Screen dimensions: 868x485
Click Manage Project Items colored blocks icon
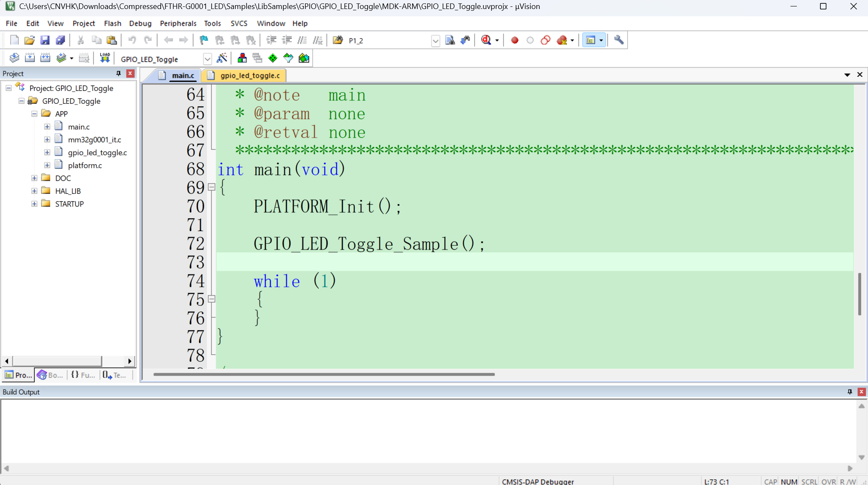click(242, 58)
